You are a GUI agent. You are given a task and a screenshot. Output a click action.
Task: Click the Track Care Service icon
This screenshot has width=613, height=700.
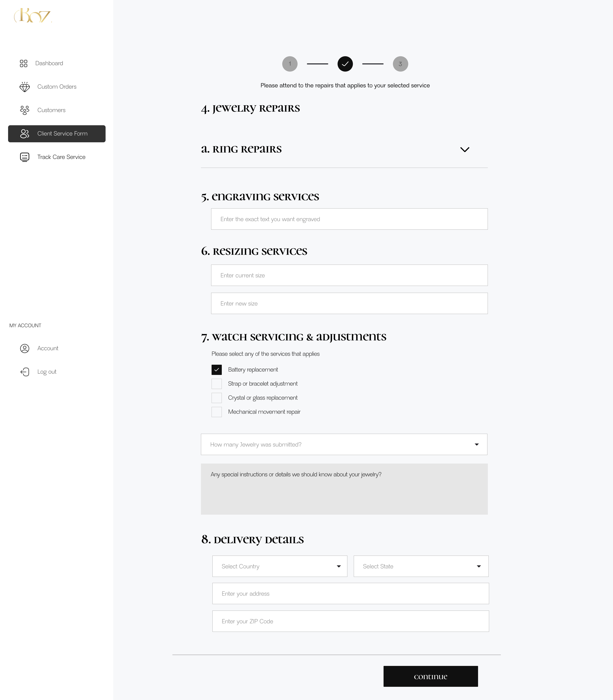25,157
